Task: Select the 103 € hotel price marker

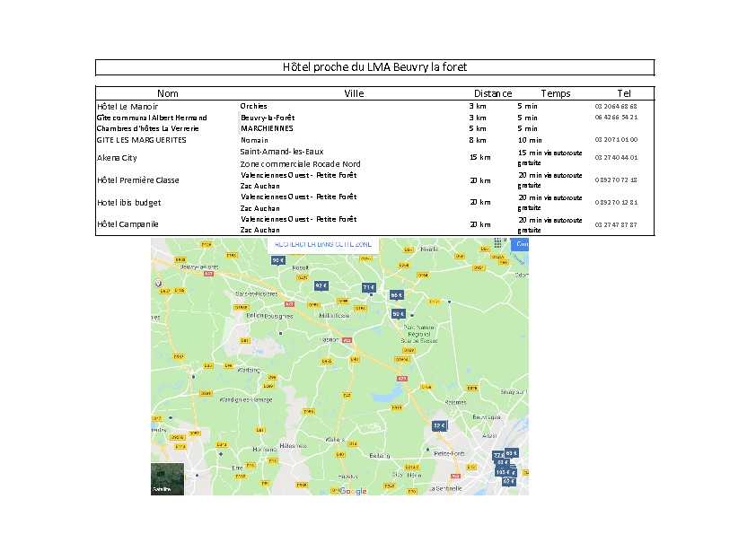Action: (503, 472)
